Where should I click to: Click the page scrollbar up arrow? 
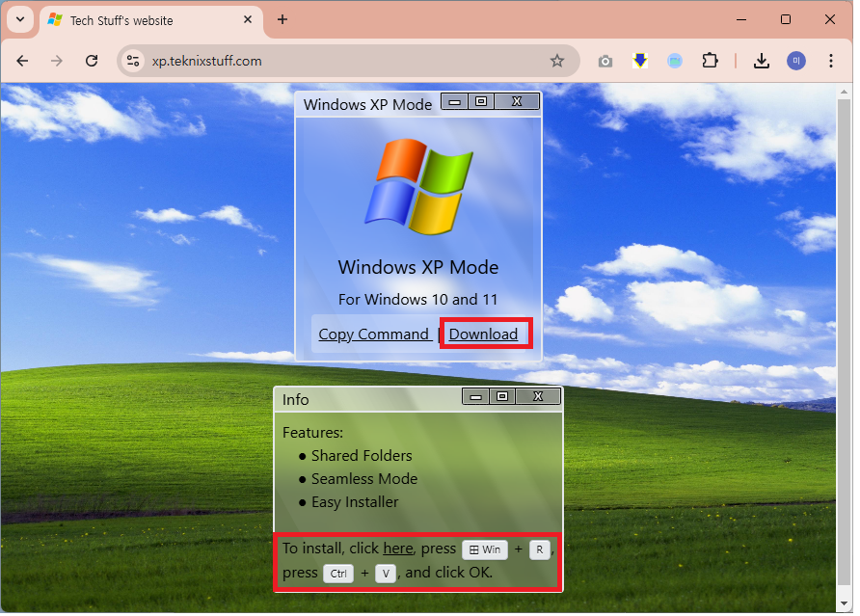pos(844,92)
